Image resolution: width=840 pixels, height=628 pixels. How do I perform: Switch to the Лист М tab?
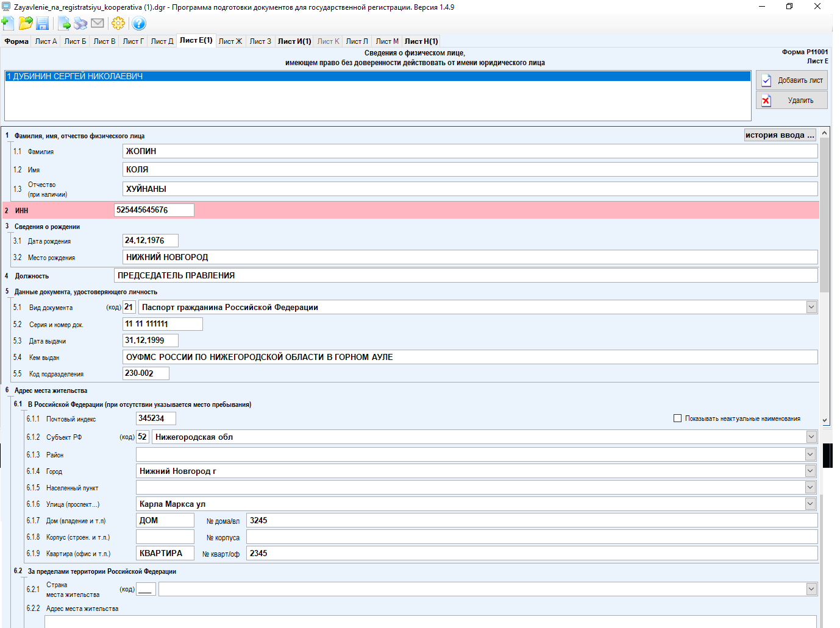(387, 41)
